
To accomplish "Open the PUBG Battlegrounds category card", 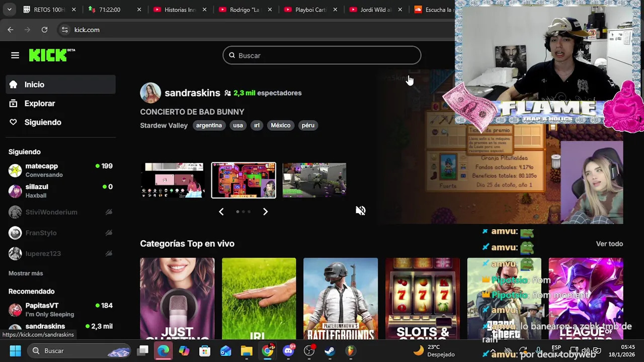I will [x=341, y=299].
